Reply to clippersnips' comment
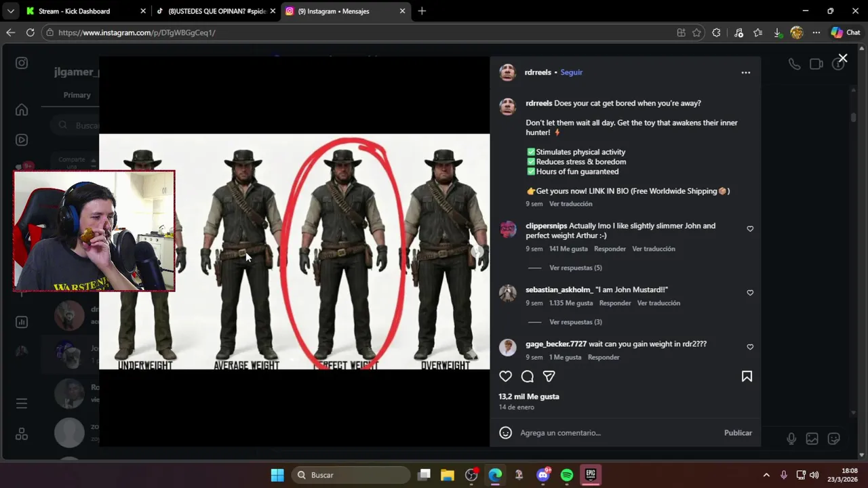Viewport: 868px width, 488px height. click(610, 249)
